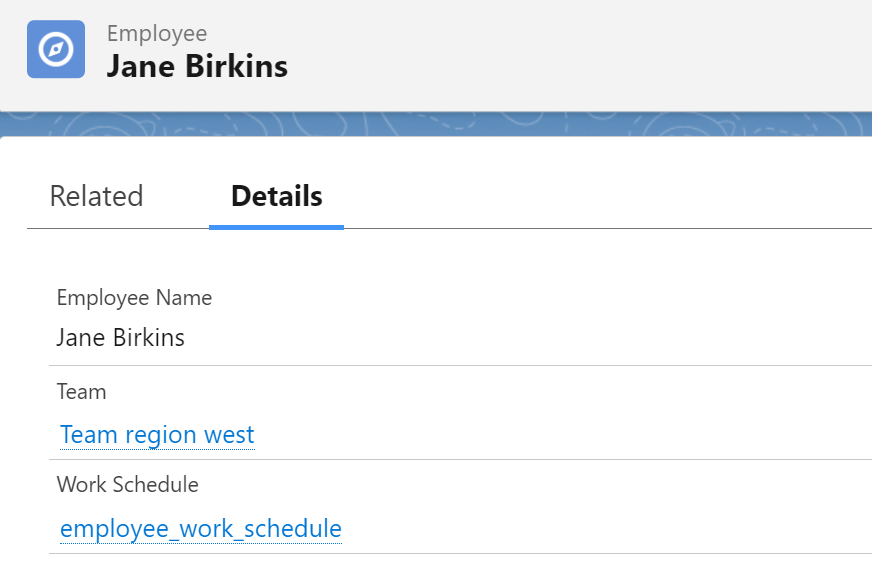The height and width of the screenshot is (580, 872).
Task: Click blank space right of Team region west
Action: coord(560,435)
